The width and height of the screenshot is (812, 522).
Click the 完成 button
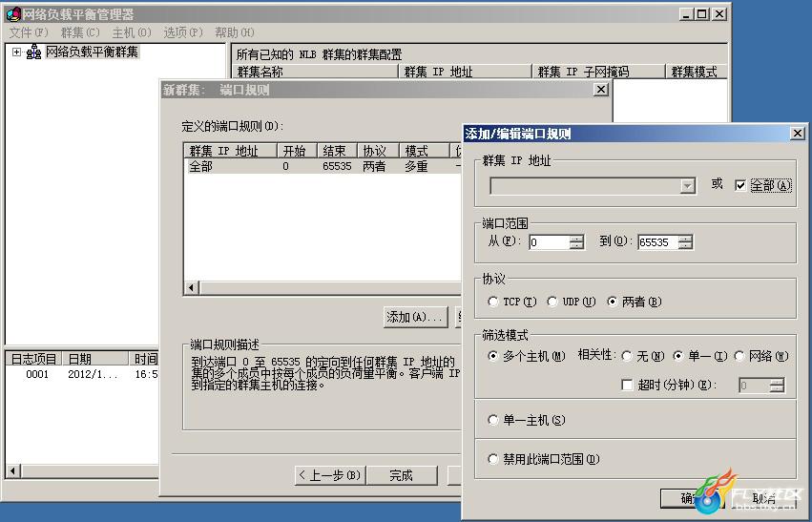click(402, 475)
